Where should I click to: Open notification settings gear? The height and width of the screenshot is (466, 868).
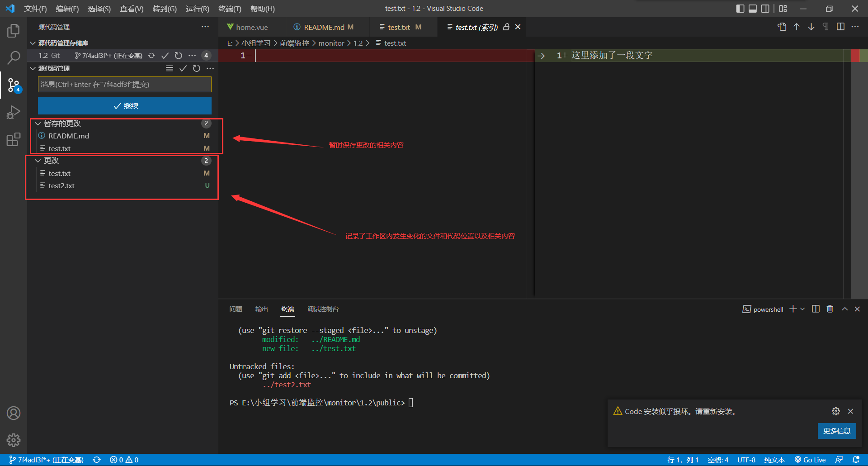coord(836,411)
